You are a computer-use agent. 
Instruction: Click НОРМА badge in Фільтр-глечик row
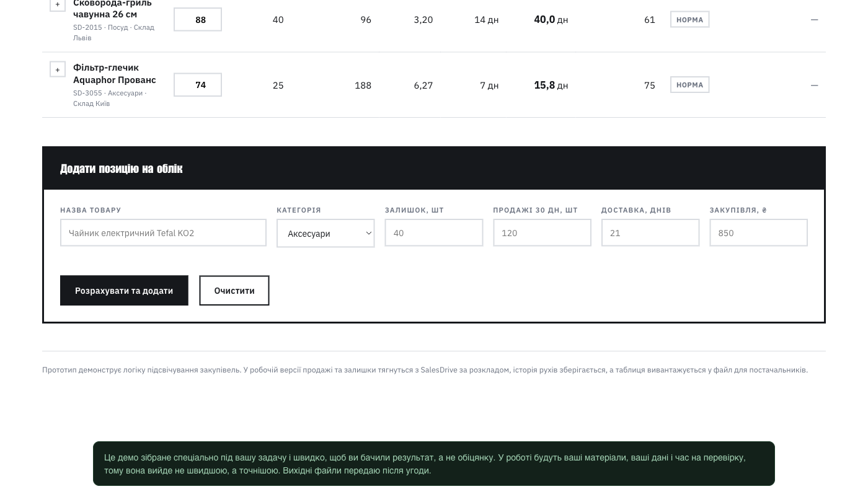(x=689, y=85)
